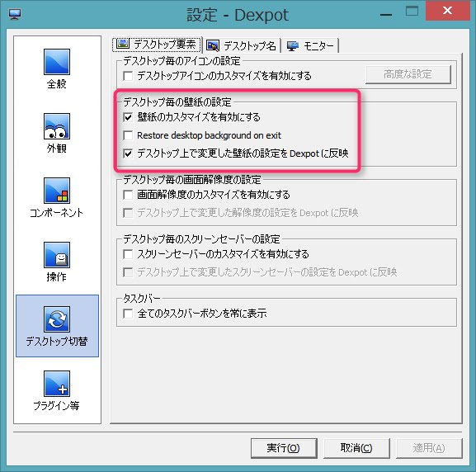Switch to the モニター tab

tap(310, 46)
